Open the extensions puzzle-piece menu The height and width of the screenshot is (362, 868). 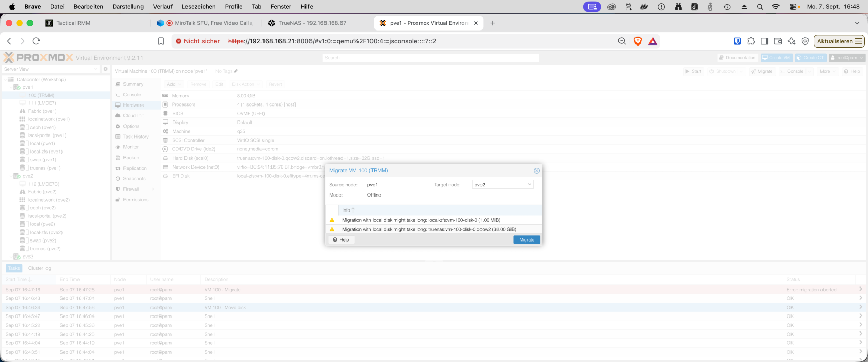(x=751, y=41)
